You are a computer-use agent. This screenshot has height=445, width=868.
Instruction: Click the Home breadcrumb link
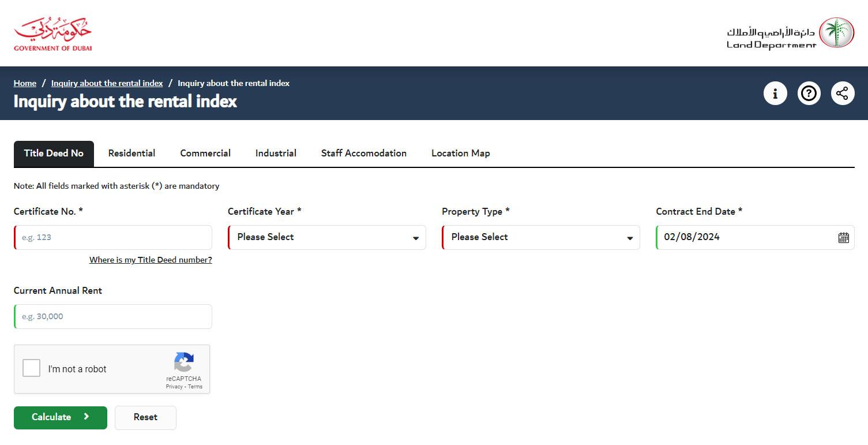click(x=25, y=83)
